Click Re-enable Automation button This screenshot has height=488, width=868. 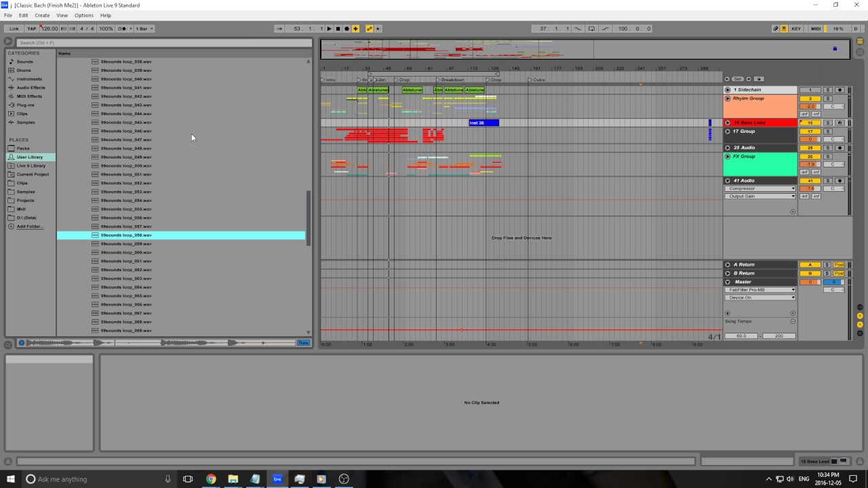coord(378,28)
